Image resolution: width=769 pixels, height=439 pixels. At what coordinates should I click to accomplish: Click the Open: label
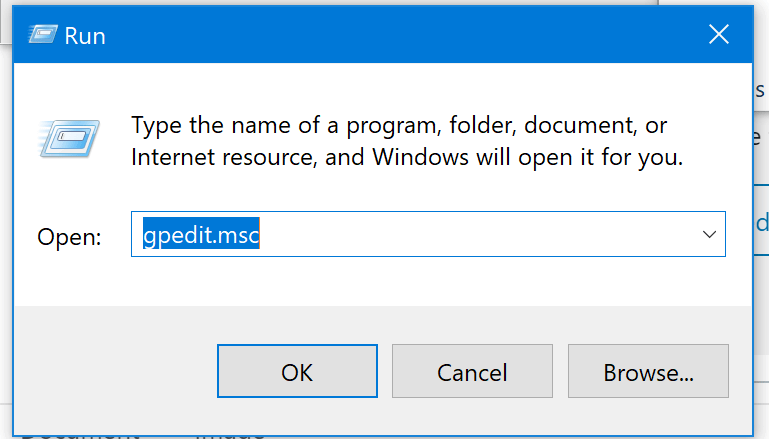(x=69, y=237)
